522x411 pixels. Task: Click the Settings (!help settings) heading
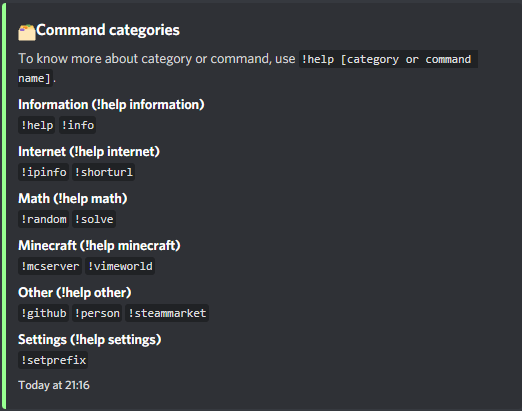point(90,340)
